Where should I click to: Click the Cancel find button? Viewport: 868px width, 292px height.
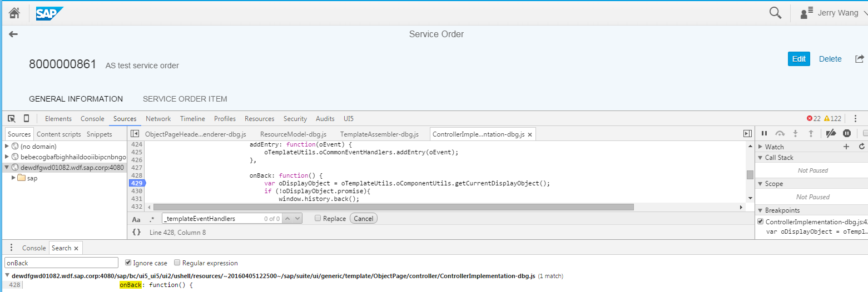click(364, 219)
